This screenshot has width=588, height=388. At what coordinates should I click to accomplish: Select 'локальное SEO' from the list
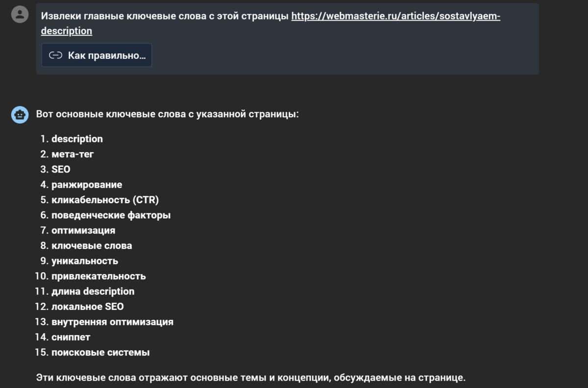click(87, 307)
